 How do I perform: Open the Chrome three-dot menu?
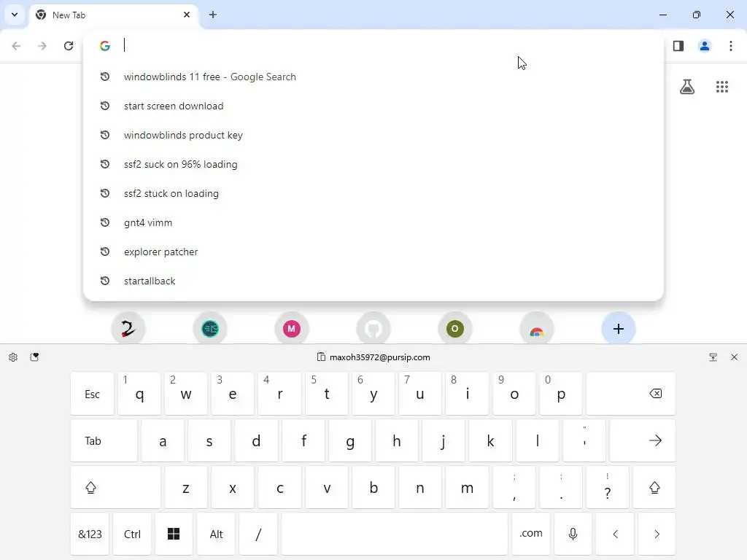tap(731, 46)
